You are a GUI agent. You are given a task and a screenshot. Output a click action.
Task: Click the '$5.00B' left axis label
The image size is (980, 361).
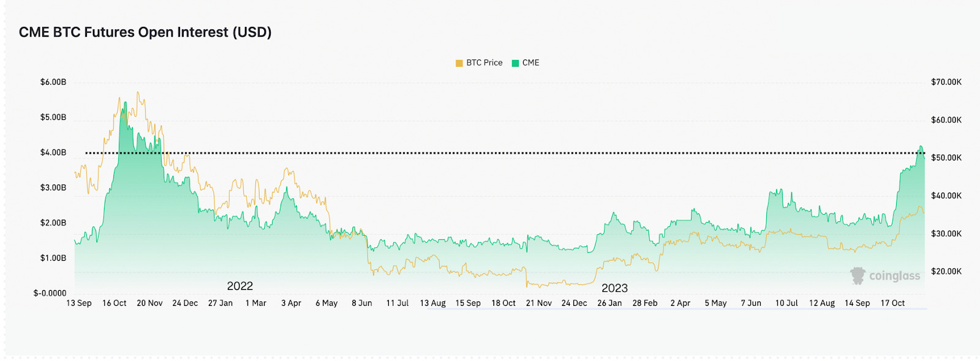click(x=53, y=117)
